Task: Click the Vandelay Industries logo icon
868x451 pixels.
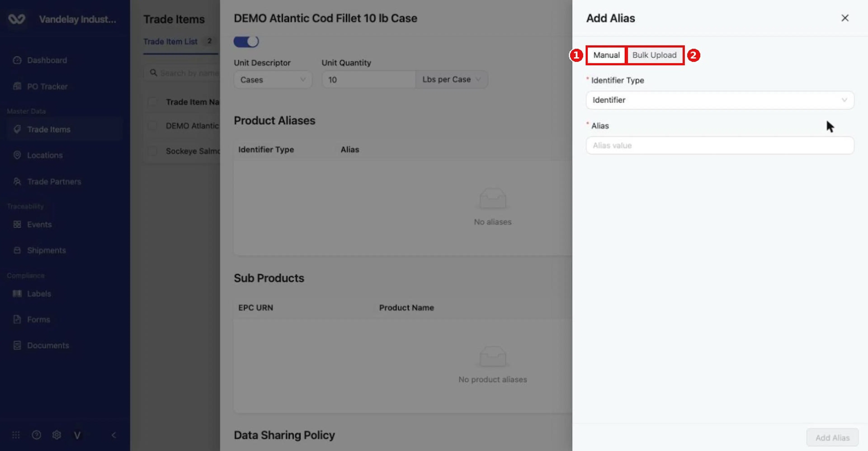Action: pos(17,19)
